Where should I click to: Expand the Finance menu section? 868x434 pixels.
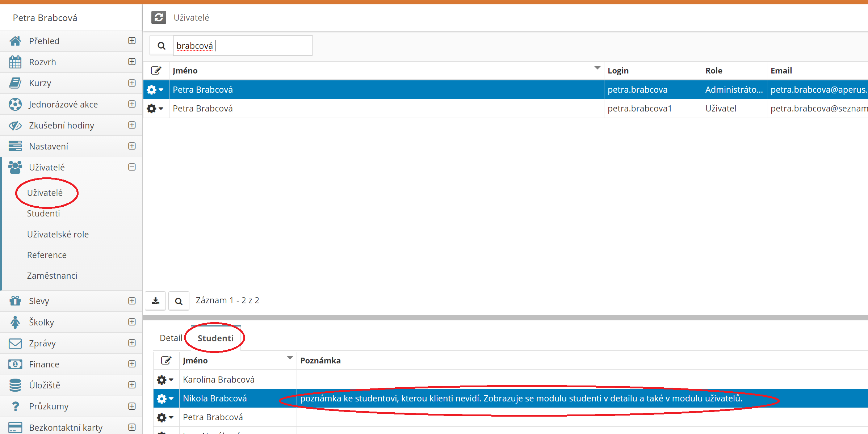(132, 364)
